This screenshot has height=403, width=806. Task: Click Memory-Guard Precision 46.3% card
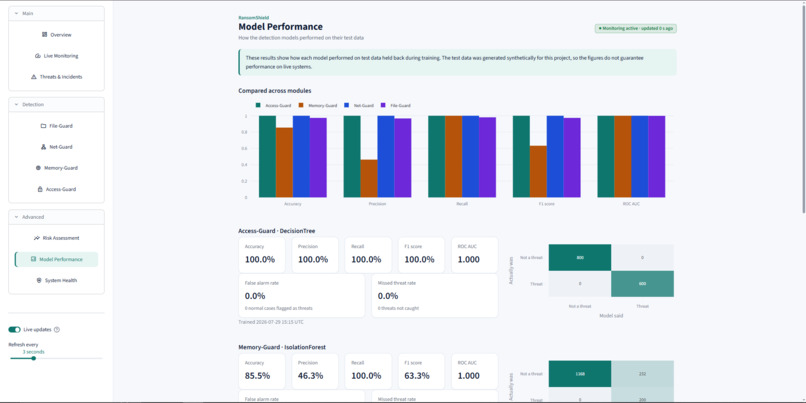(315, 371)
